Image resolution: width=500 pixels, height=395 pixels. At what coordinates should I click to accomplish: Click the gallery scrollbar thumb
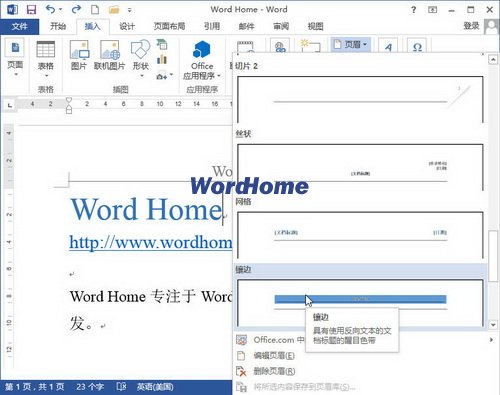pos(493,257)
